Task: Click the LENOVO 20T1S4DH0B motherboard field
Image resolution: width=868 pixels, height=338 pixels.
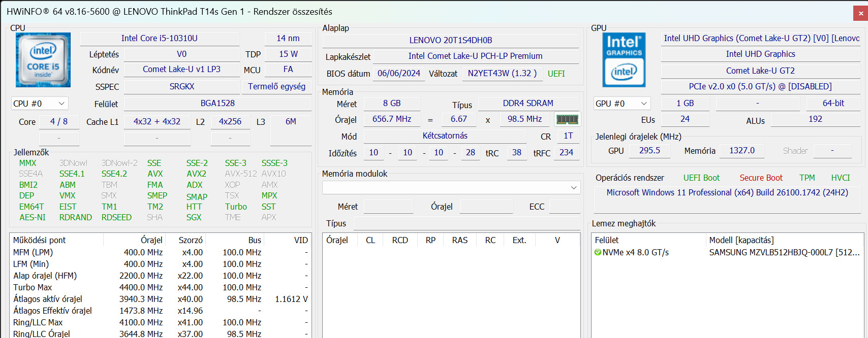Action: click(x=451, y=40)
